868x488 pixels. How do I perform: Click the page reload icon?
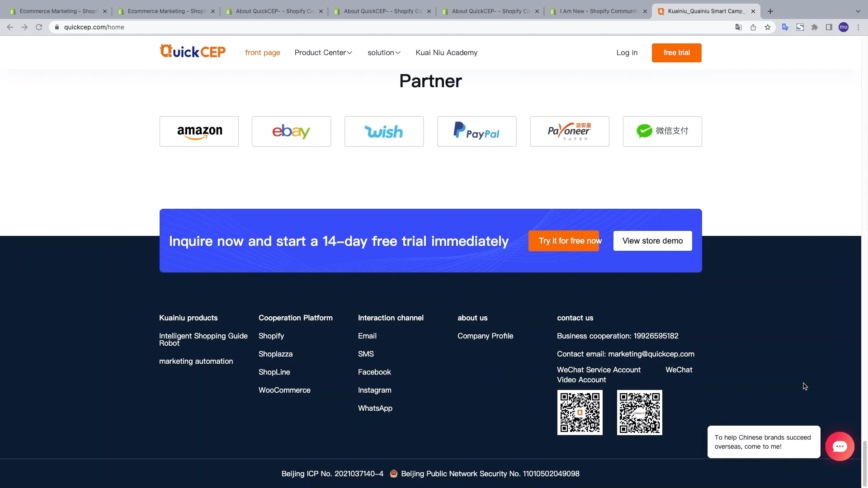click(39, 27)
